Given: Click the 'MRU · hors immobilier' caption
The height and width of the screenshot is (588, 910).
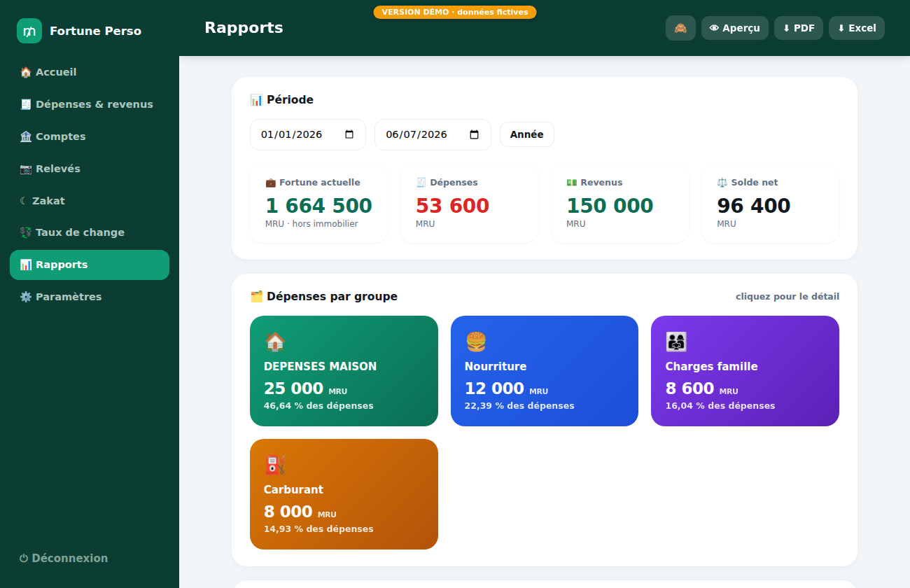Looking at the screenshot, I should tap(311, 224).
